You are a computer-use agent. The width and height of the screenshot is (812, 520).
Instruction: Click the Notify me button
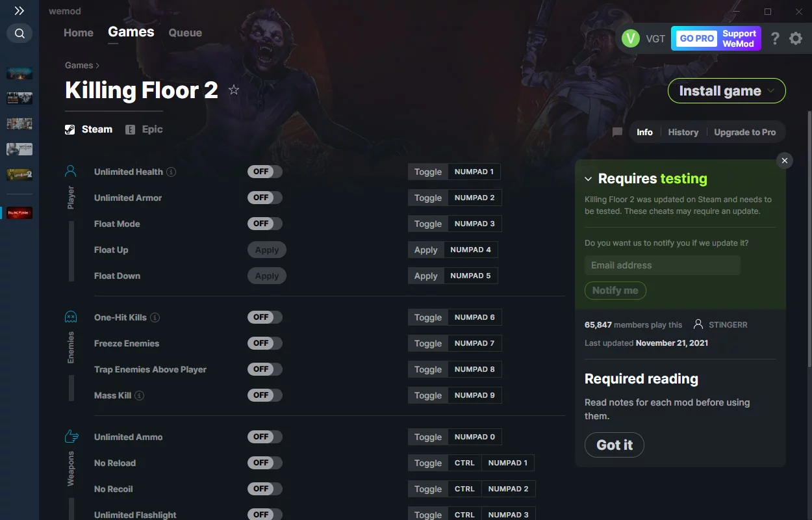point(615,291)
